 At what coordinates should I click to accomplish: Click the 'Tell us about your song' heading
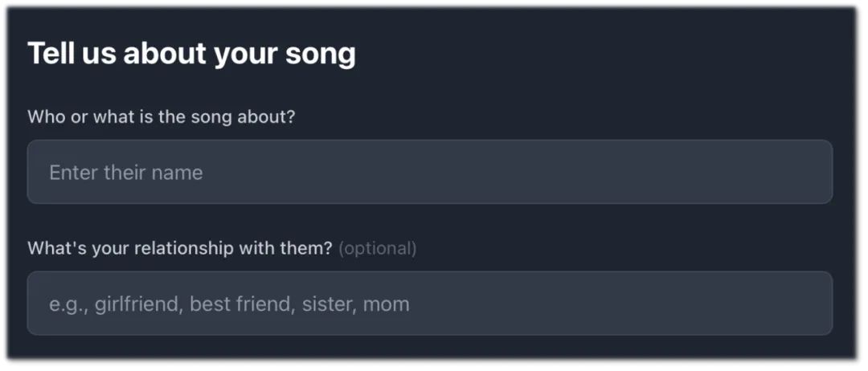point(191,54)
